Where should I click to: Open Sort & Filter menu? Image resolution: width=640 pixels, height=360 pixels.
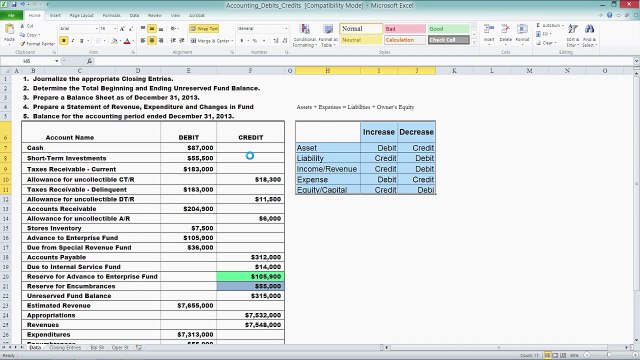(x=573, y=35)
